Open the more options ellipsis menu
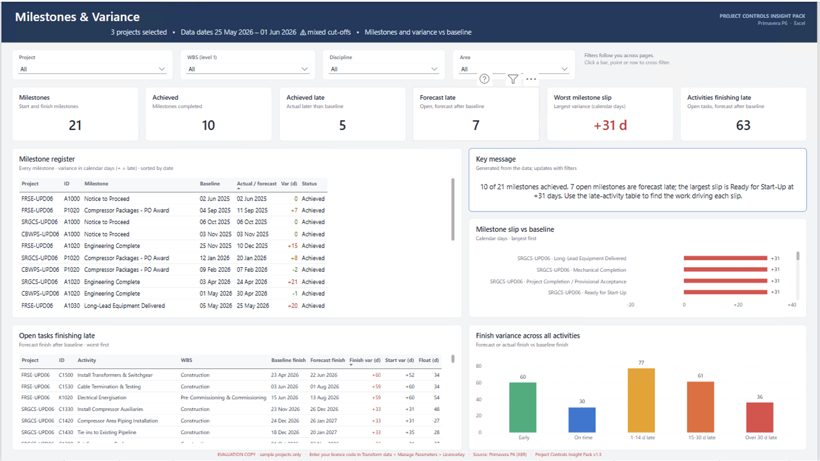The height and width of the screenshot is (461, 820). [x=531, y=79]
